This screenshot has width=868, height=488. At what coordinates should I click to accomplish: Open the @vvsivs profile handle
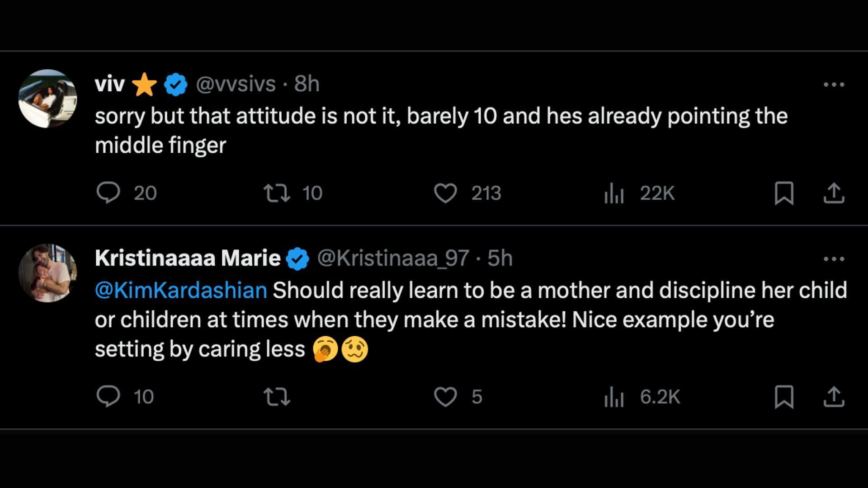pyautogui.click(x=236, y=84)
